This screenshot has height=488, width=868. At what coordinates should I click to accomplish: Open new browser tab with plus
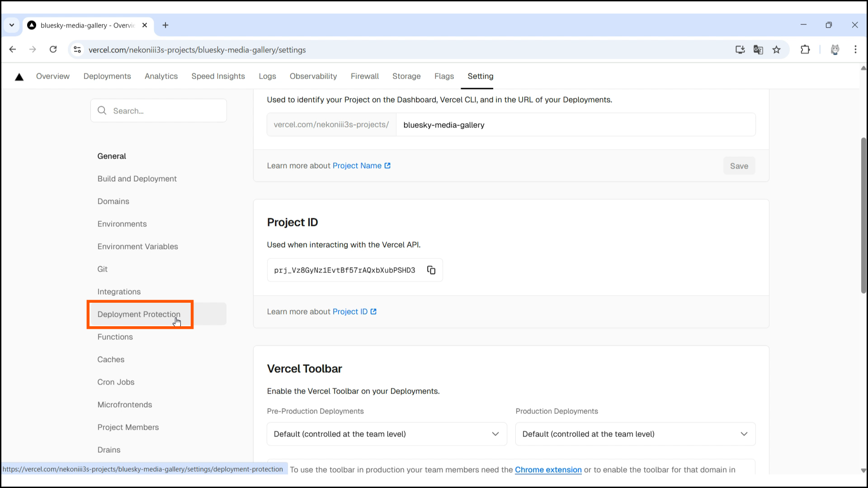165,25
